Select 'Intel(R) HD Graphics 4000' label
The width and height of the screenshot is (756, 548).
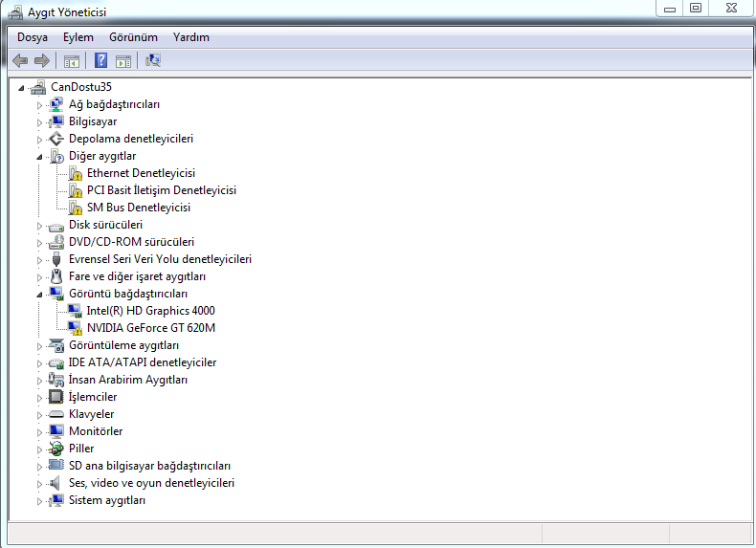click(x=150, y=311)
